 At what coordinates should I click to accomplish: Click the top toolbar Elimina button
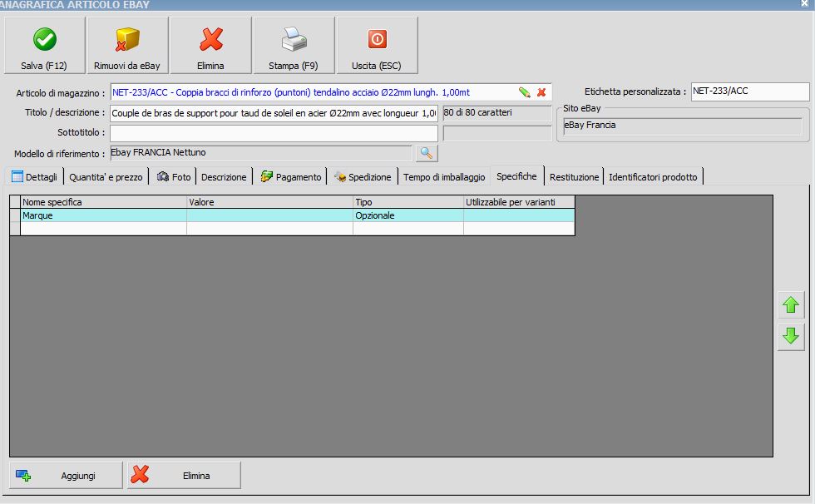(x=210, y=46)
